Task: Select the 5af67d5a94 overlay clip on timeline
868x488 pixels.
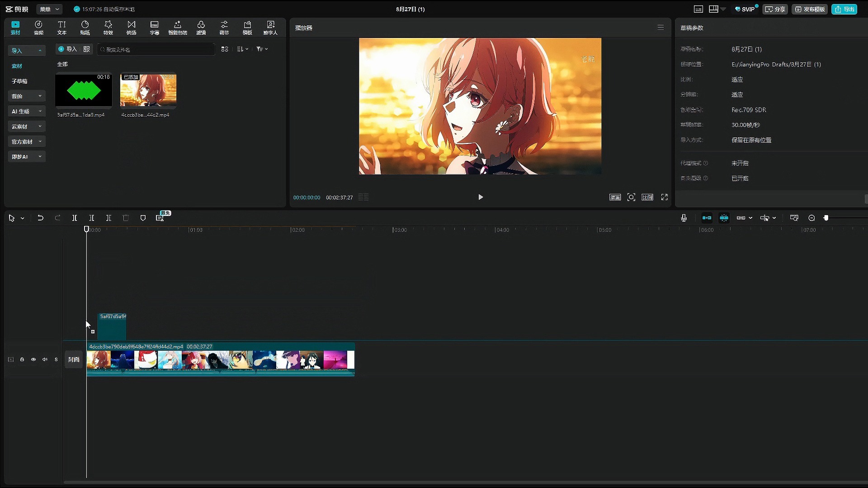Action: pyautogui.click(x=112, y=326)
